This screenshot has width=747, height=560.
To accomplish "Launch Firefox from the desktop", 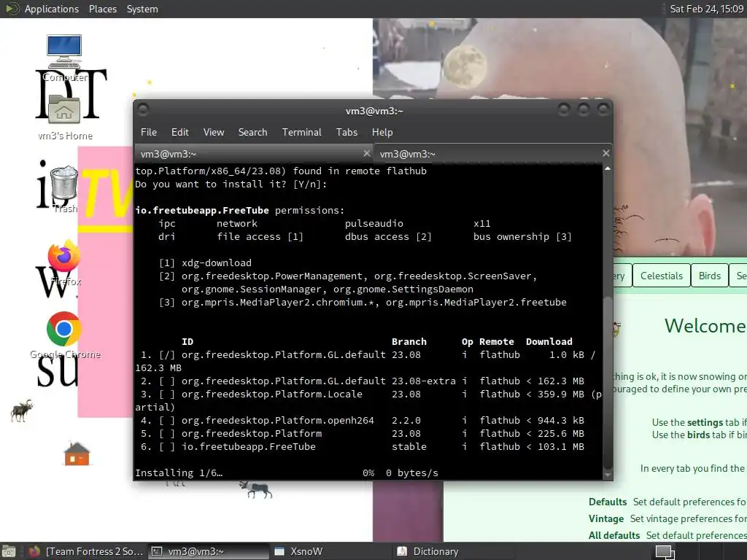I will [x=64, y=262].
